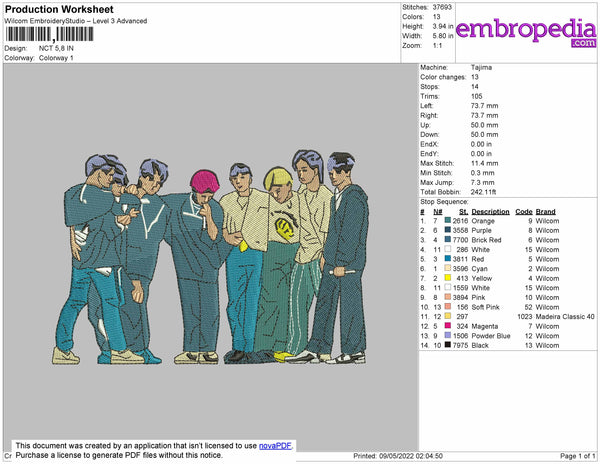Click the "Brick Red" description text
Screen dimensions: 600x464
[486, 240]
